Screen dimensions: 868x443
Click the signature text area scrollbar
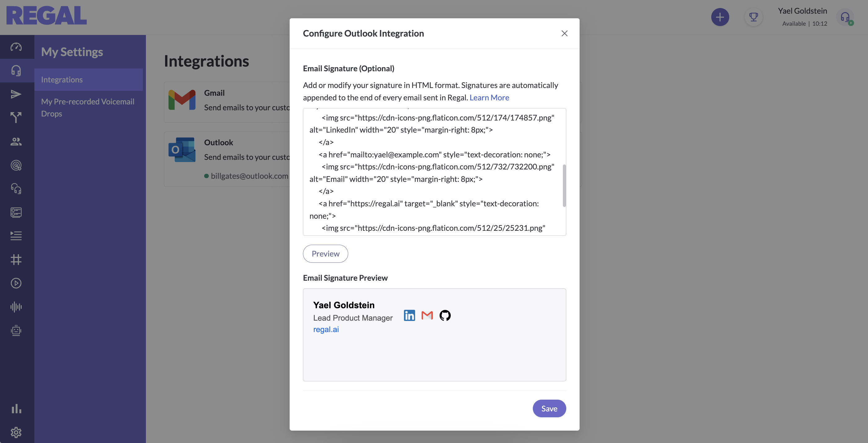click(564, 186)
